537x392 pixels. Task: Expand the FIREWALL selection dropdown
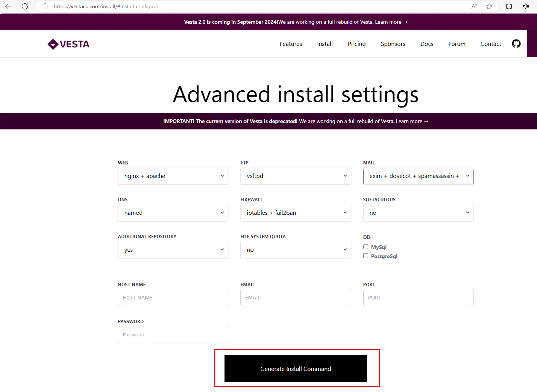[296, 213]
